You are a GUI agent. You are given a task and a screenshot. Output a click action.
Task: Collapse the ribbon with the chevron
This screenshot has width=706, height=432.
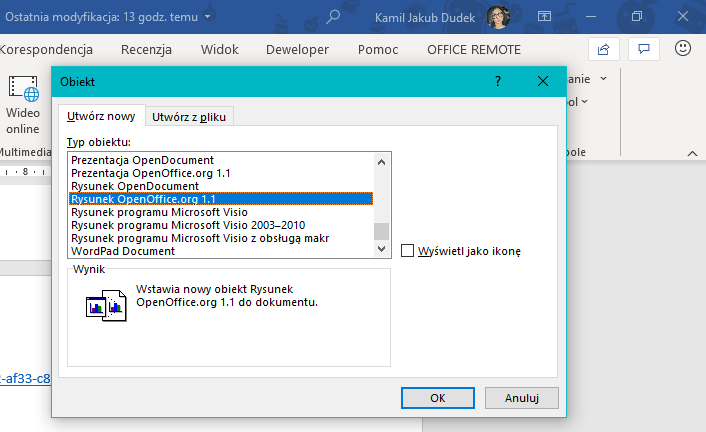[x=692, y=154]
